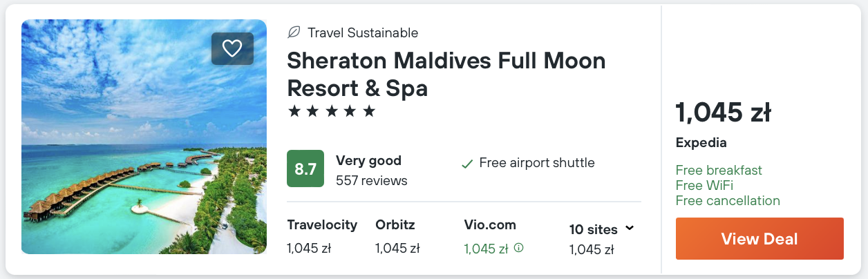
Task: Expand the 10 sites dropdown chevron
Action: tap(630, 229)
